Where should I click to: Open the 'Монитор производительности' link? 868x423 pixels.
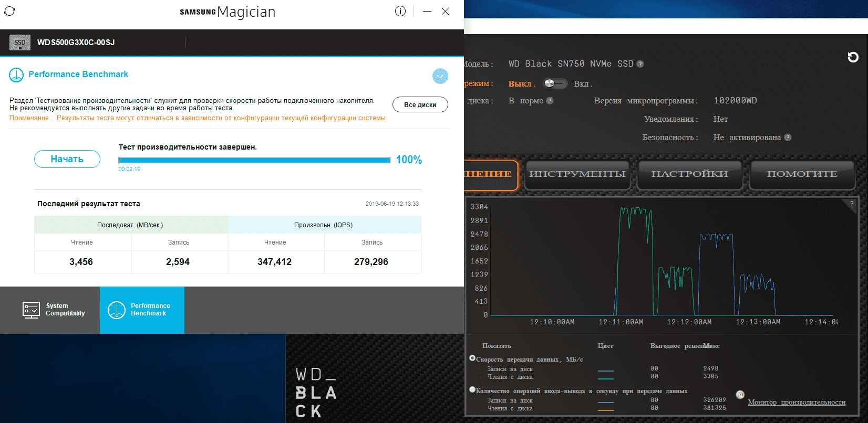[x=796, y=403]
